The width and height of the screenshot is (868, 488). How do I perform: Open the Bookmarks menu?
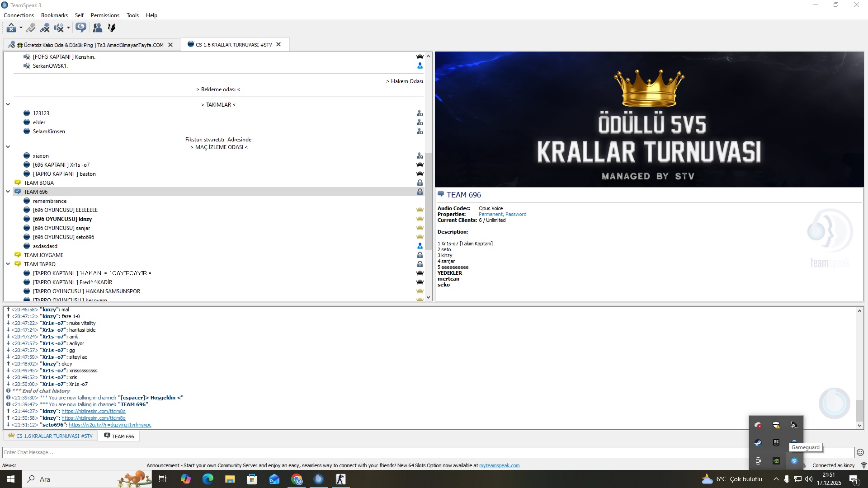coord(54,15)
